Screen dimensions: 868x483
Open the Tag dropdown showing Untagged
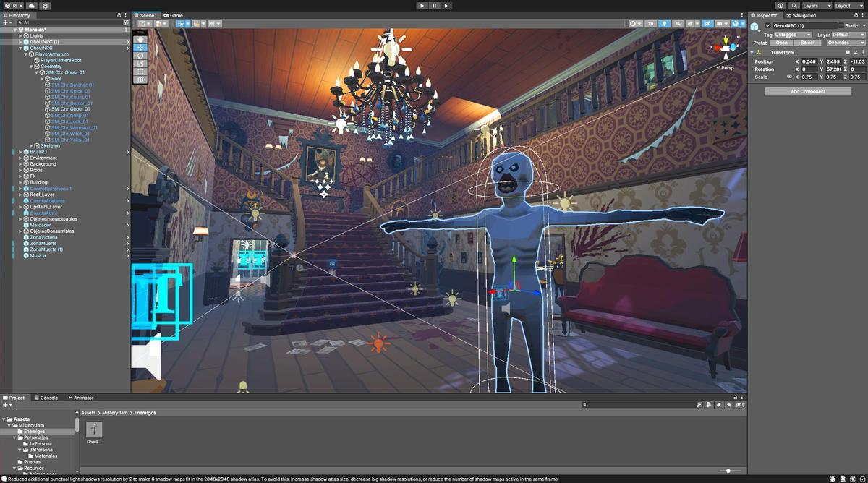(793, 35)
